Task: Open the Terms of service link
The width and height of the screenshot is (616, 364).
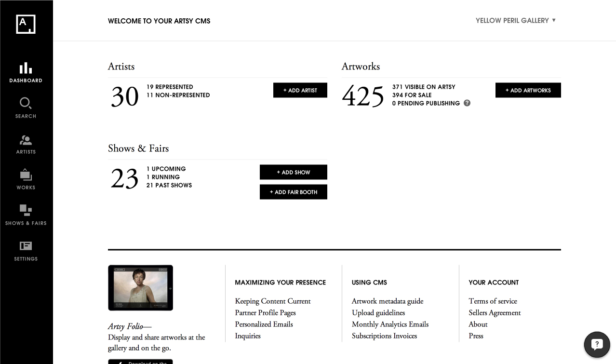Action: pos(493,301)
